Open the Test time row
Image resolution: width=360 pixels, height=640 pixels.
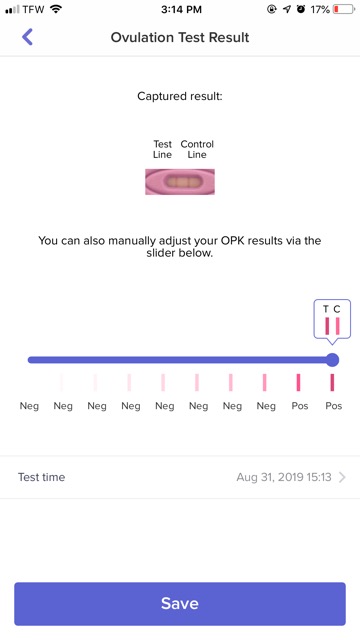[180, 477]
